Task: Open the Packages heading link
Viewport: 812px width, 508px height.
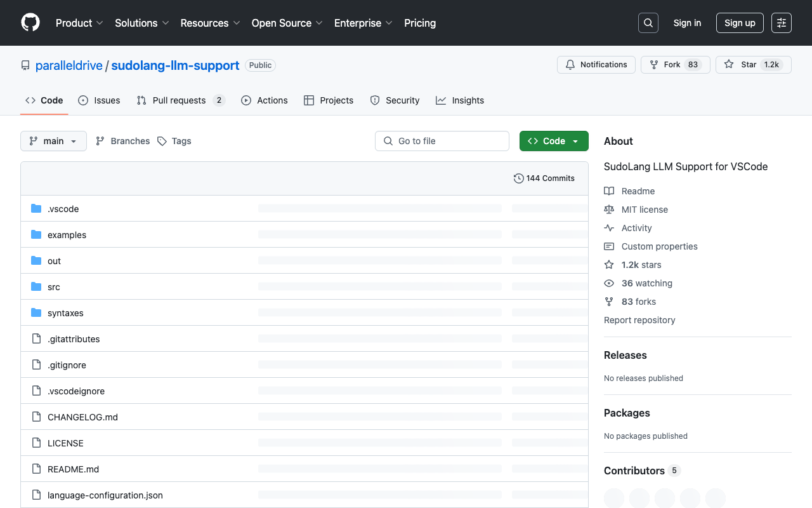Action: (x=627, y=413)
